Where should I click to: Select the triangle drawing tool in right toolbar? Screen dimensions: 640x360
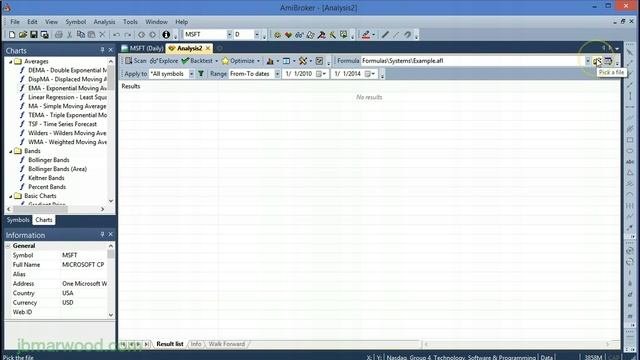pyautogui.click(x=630, y=173)
